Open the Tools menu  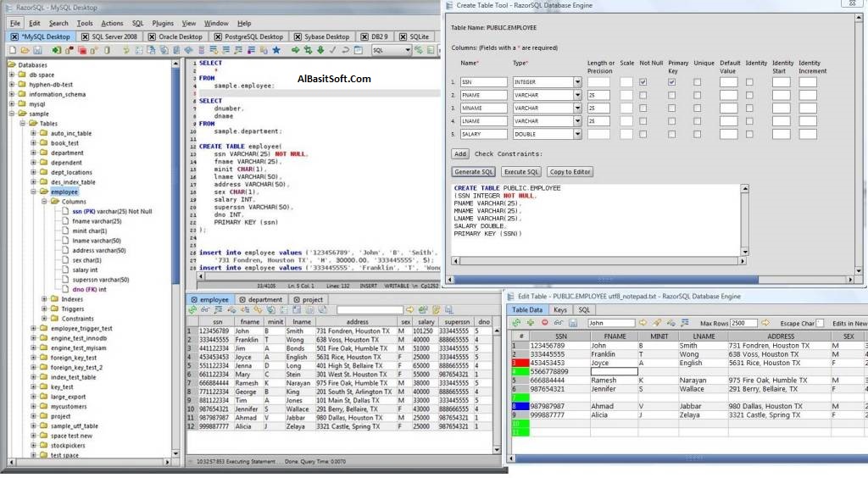click(x=85, y=23)
